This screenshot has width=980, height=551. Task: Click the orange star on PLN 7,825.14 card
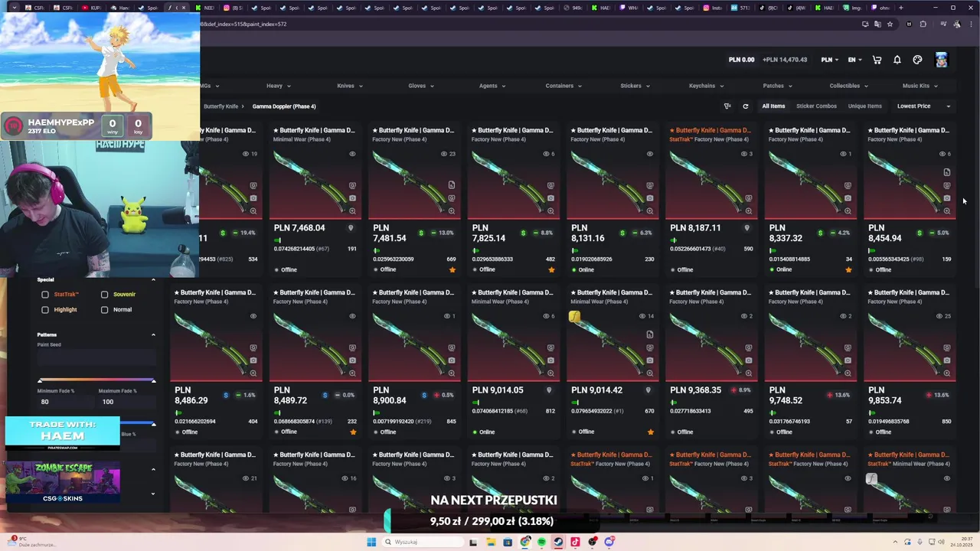click(x=550, y=269)
